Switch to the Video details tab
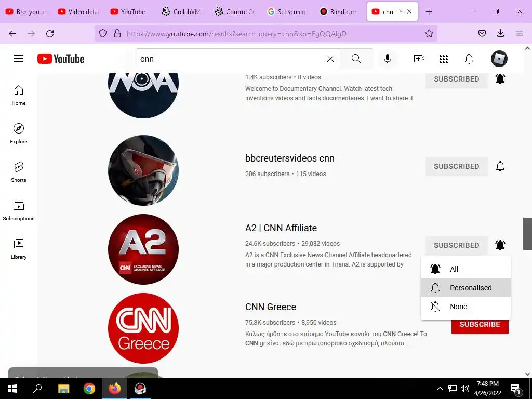Screen dimensions: 532x399 [78, 11]
